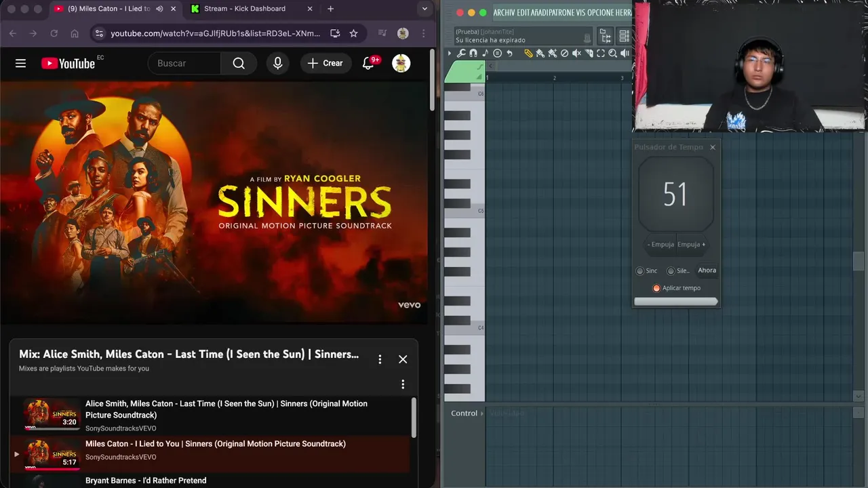Image resolution: width=868 pixels, height=488 pixels.
Task: Toggle the magnet snap icon in FL Studio
Action: tap(473, 53)
